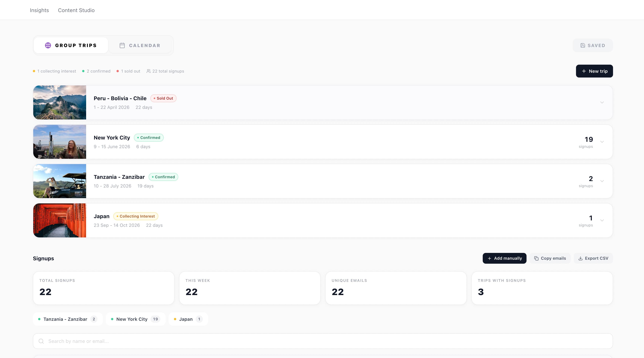The height and width of the screenshot is (358, 644).
Task: Click the download icon in Export CSV
Action: click(x=581, y=258)
